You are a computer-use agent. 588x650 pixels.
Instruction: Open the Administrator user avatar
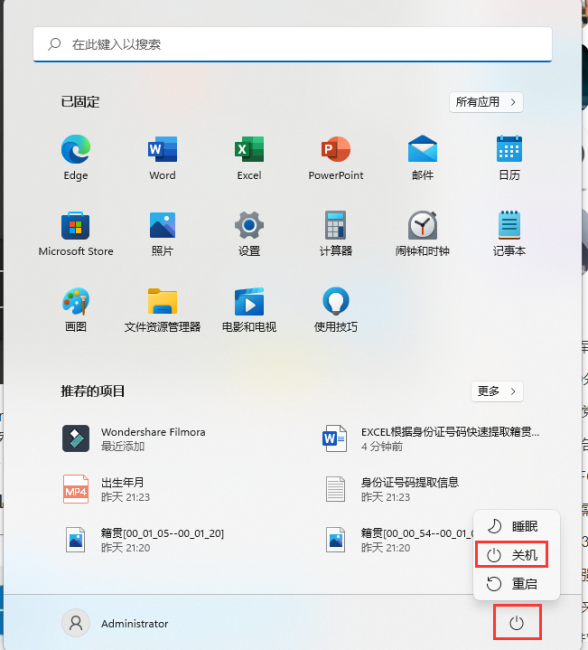pos(76,623)
